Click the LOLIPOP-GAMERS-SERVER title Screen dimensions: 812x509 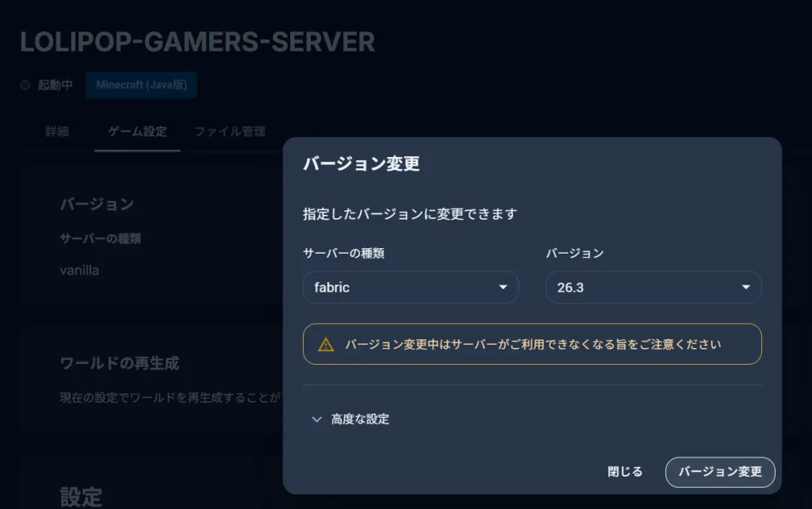point(197,42)
